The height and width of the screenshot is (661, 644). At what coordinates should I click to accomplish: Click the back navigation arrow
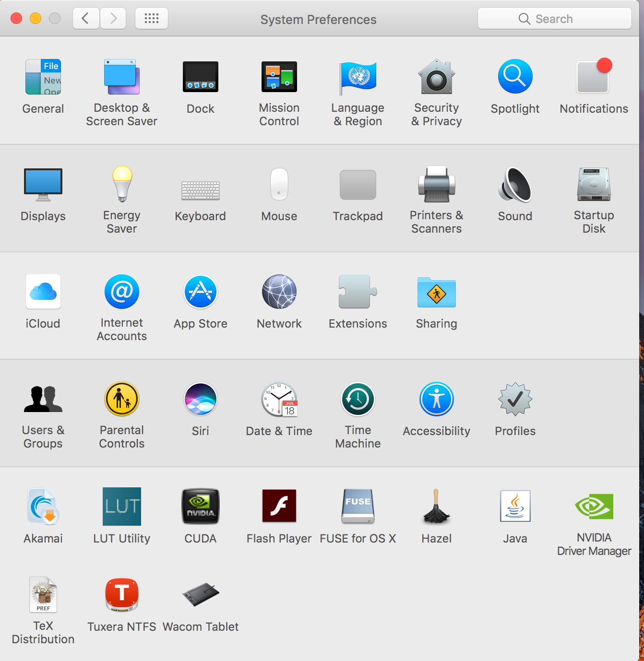click(86, 19)
